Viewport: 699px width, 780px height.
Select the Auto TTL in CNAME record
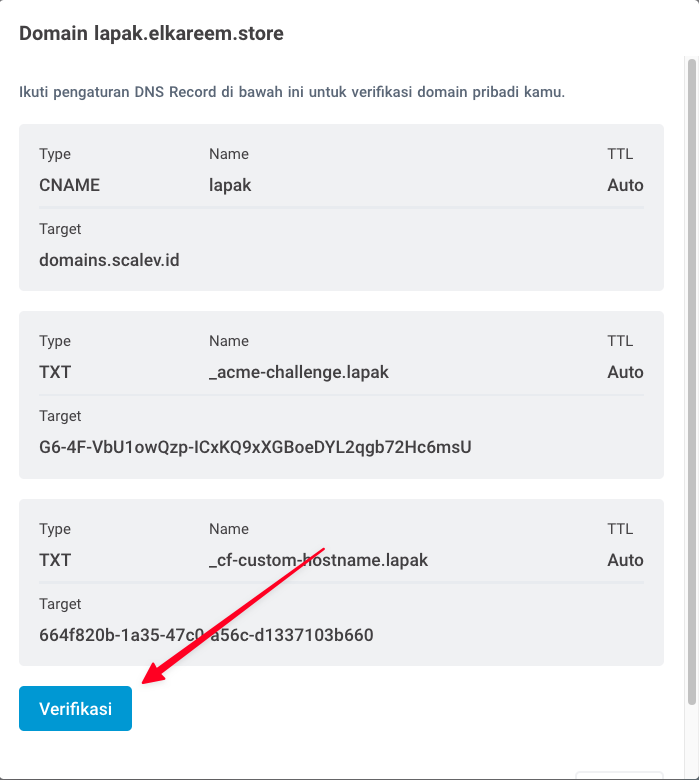[x=625, y=185]
